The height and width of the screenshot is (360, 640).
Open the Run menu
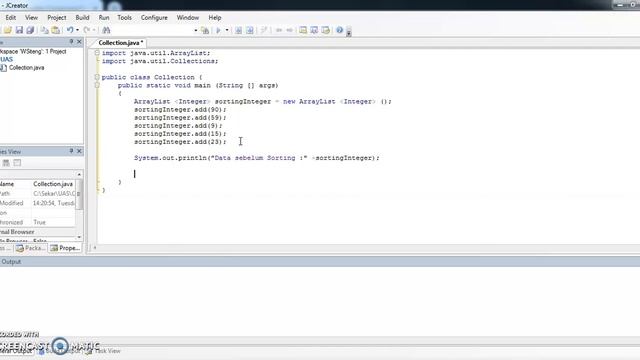[x=104, y=18]
